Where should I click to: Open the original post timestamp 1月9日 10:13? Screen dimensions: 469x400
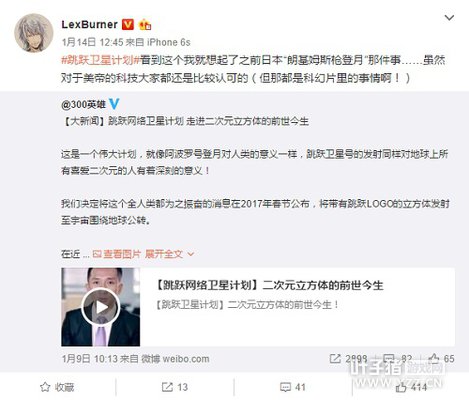[x=90, y=359]
